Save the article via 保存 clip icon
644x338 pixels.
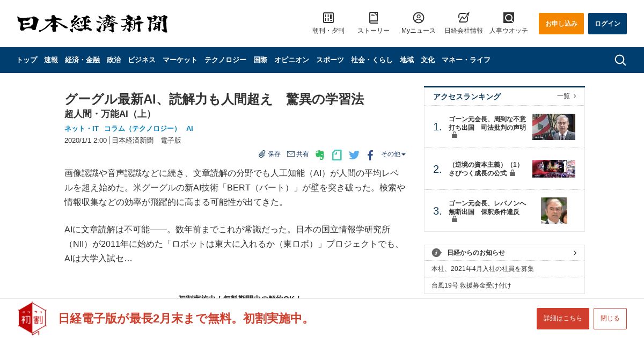pos(269,154)
